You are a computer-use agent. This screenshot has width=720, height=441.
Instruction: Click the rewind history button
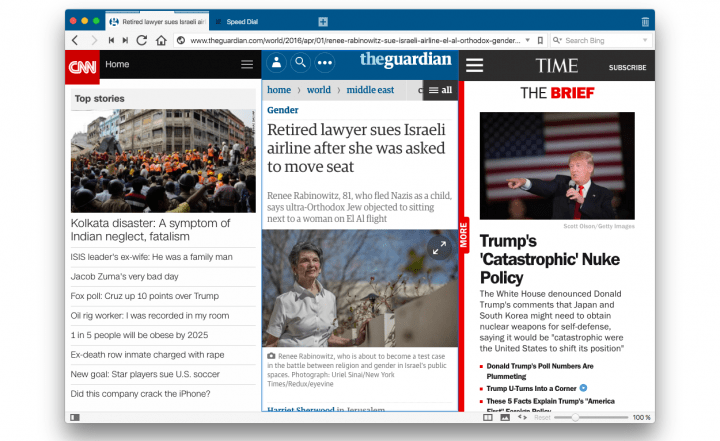pyautogui.click(x=111, y=40)
